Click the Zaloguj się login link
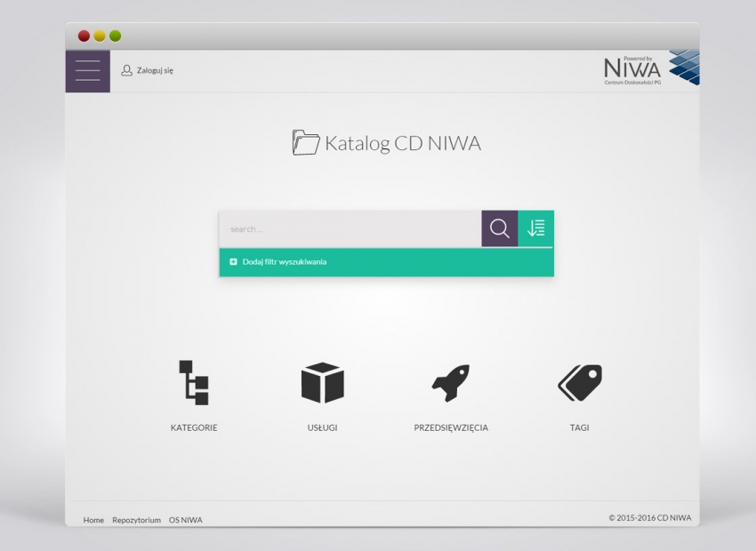This screenshot has height=551, width=756. [155, 70]
